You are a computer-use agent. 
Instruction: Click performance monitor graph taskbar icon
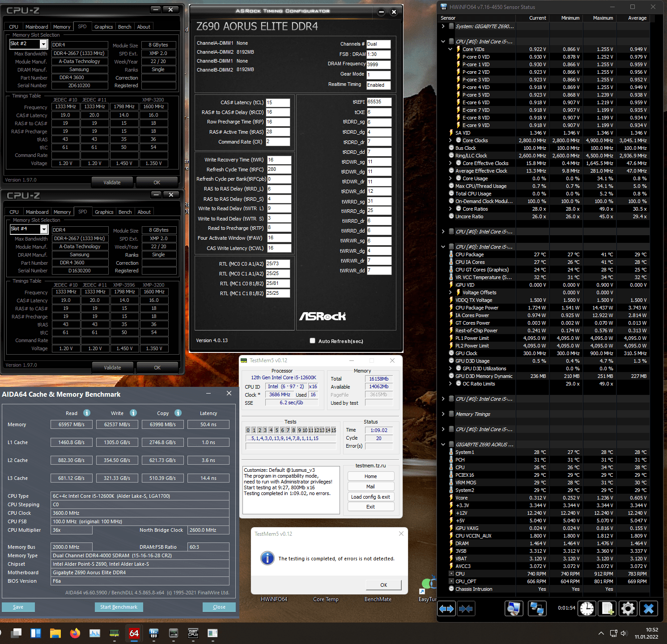pos(95,633)
